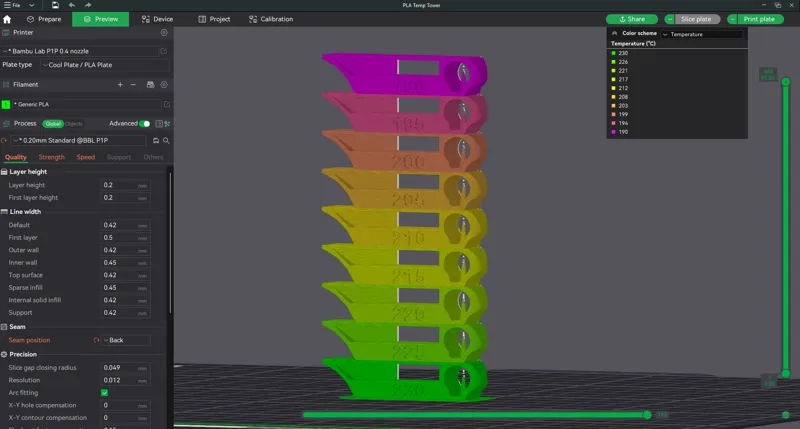Click the vertical layer slider bottom handle
800x429 pixels.
786,374
